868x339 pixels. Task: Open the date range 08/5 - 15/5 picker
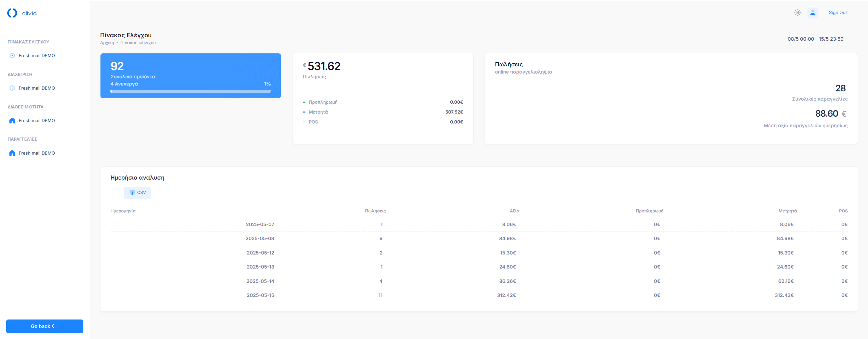[815, 39]
